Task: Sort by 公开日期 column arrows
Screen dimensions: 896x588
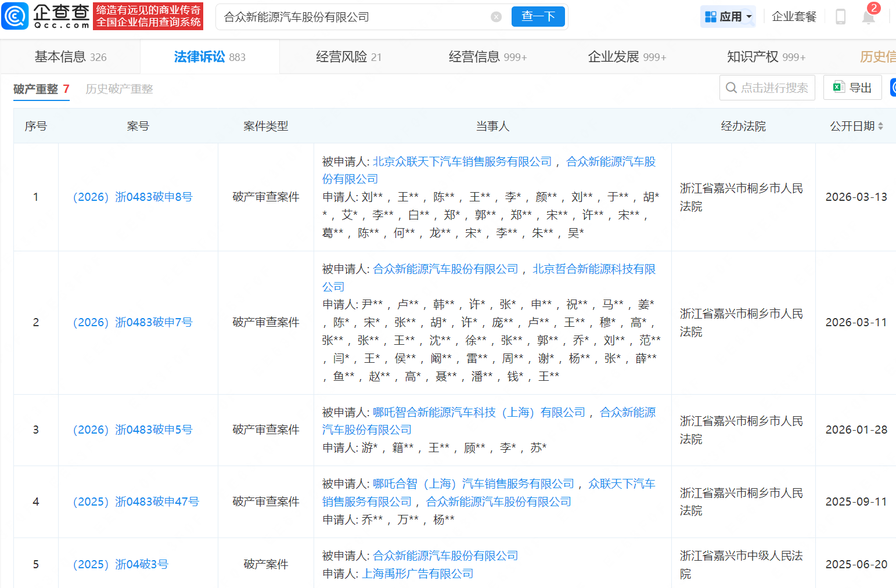Action: point(880,126)
